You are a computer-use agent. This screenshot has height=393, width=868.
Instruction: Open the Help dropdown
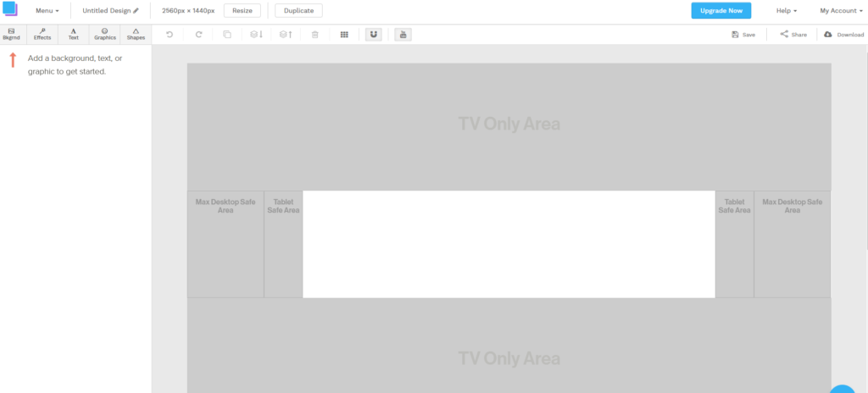[x=787, y=11]
